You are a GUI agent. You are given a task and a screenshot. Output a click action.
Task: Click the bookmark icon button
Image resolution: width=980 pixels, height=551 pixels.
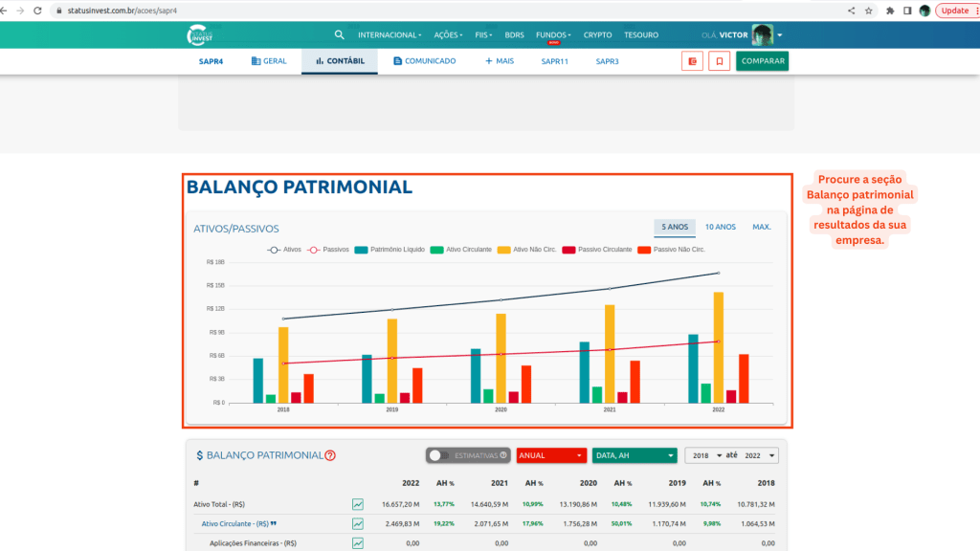pos(719,61)
